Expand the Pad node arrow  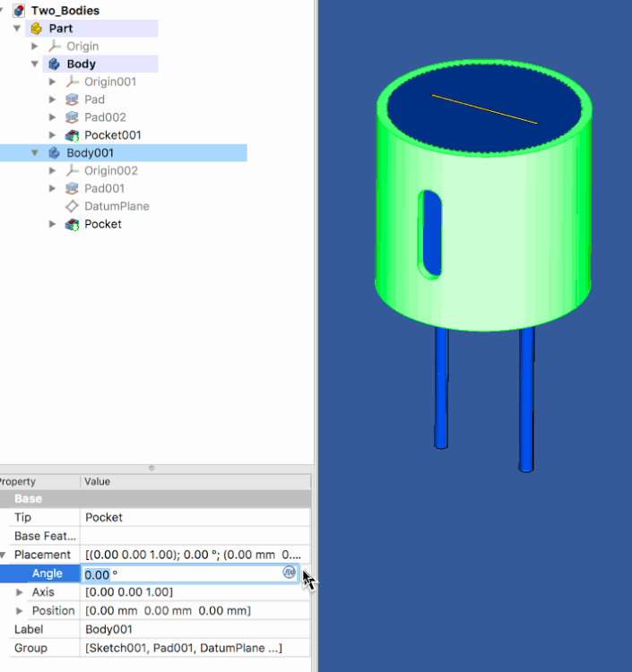click(x=53, y=99)
